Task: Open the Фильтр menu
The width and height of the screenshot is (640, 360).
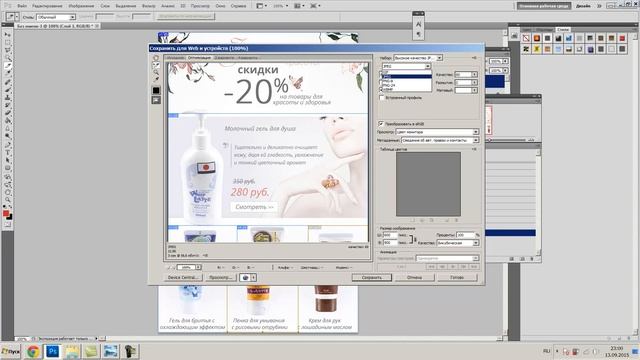Action: pyautogui.click(x=149, y=6)
